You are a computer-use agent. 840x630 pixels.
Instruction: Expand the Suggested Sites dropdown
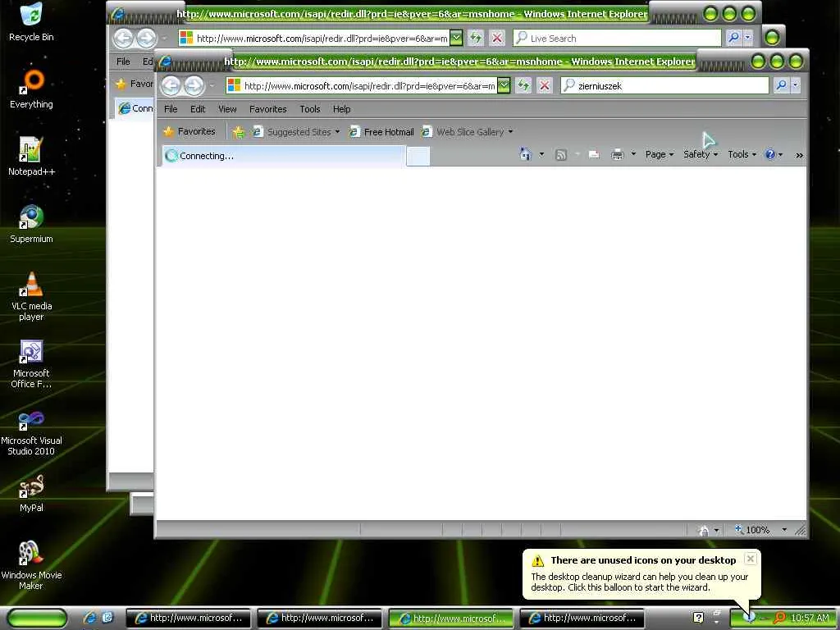[x=337, y=132]
